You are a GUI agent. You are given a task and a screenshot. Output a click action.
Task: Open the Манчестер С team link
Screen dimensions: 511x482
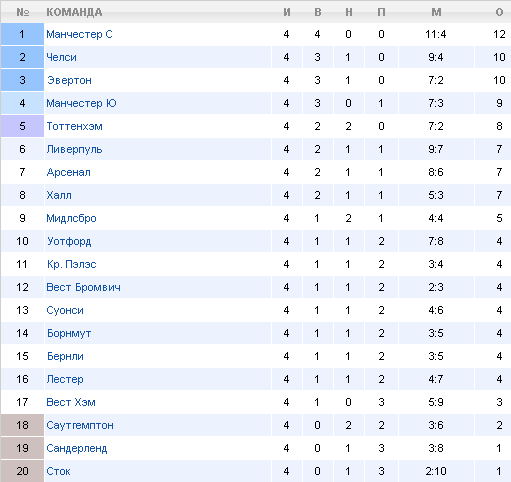click(x=79, y=34)
